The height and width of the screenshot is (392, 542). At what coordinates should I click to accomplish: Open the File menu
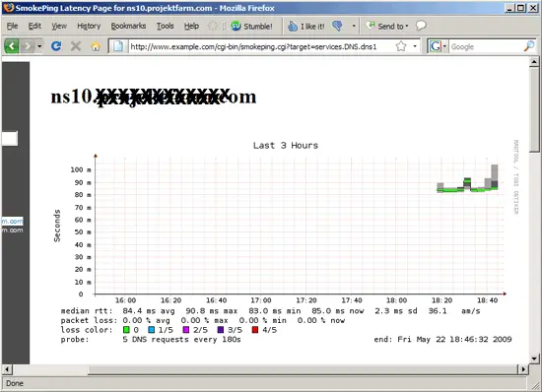[x=13, y=26]
